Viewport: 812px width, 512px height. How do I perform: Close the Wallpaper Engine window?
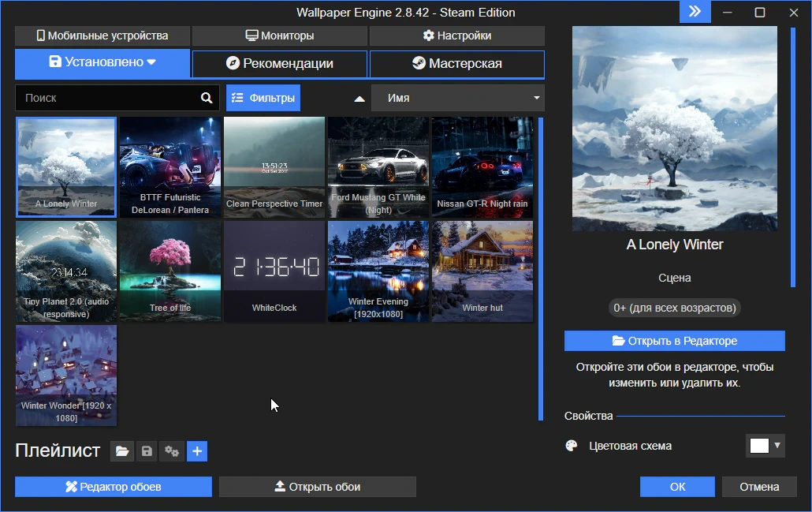(x=793, y=12)
